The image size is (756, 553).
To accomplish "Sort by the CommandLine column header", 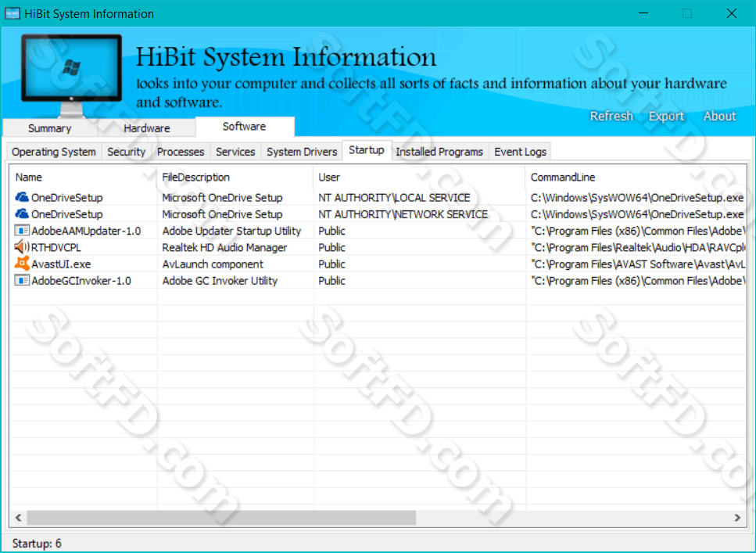I will pos(636,177).
